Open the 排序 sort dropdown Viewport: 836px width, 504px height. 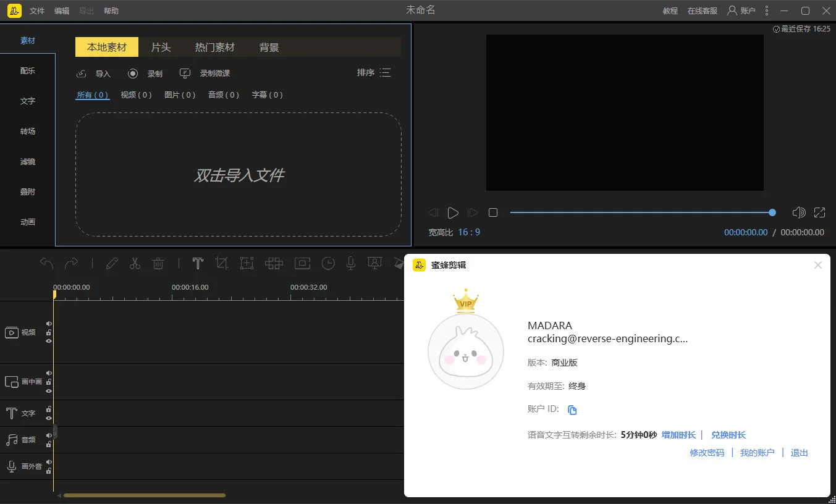[x=373, y=72]
